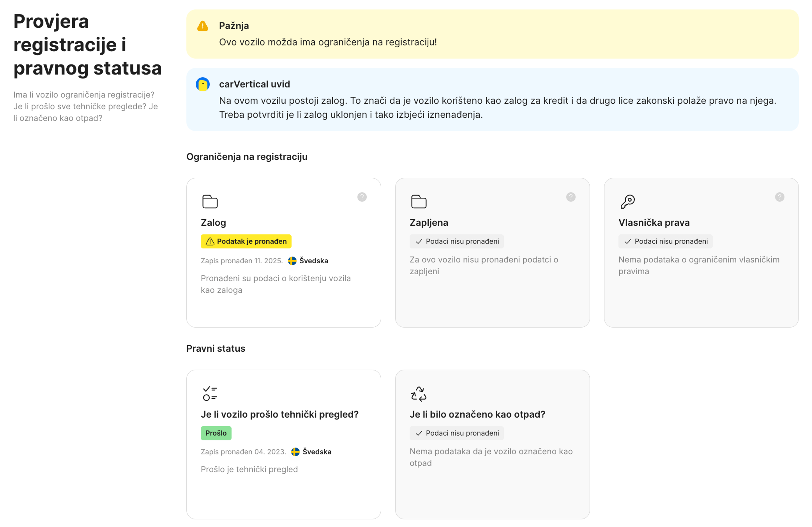Image resolution: width=812 pixels, height=527 pixels.
Task: Click the checklist icon for tehnički pregled
Action: [210, 393]
